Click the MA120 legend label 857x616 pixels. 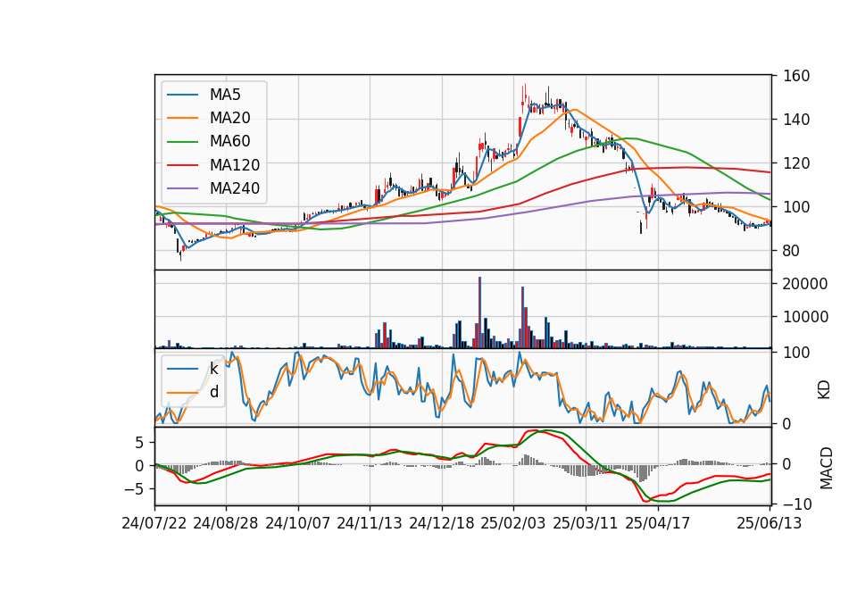(235, 165)
